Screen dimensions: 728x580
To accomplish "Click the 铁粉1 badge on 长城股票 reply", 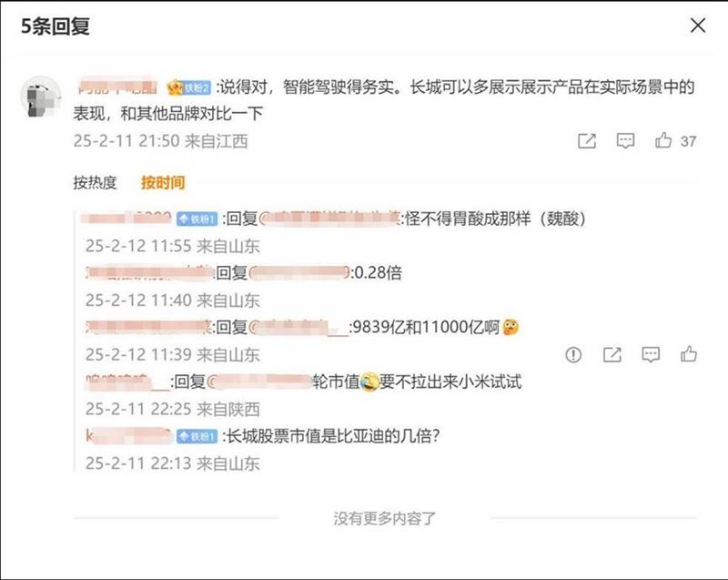I will pos(197,436).
